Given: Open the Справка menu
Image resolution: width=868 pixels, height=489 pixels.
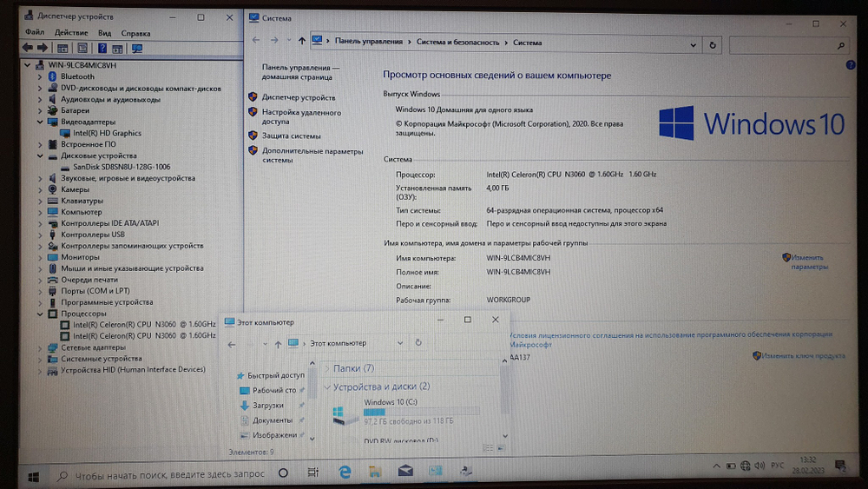Looking at the screenshot, I should (135, 33).
